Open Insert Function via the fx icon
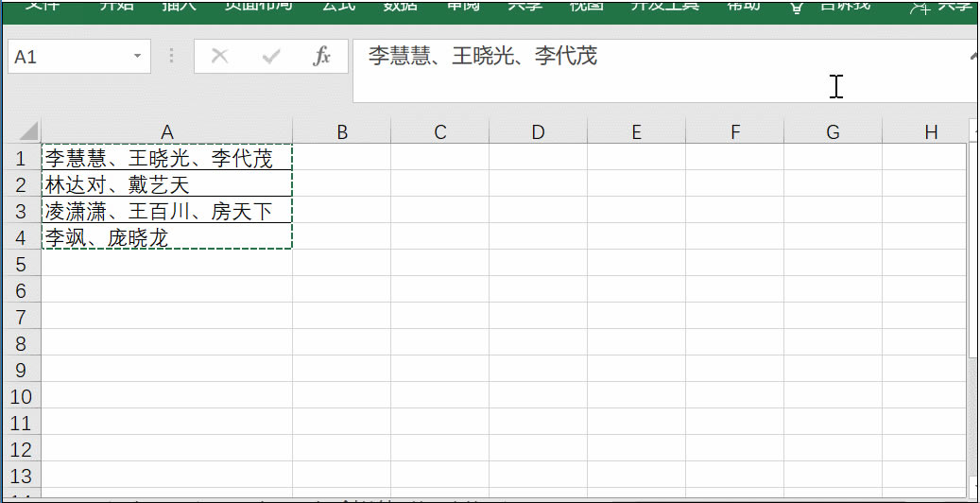The width and height of the screenshot is (980, 503). tap(322, 57)
